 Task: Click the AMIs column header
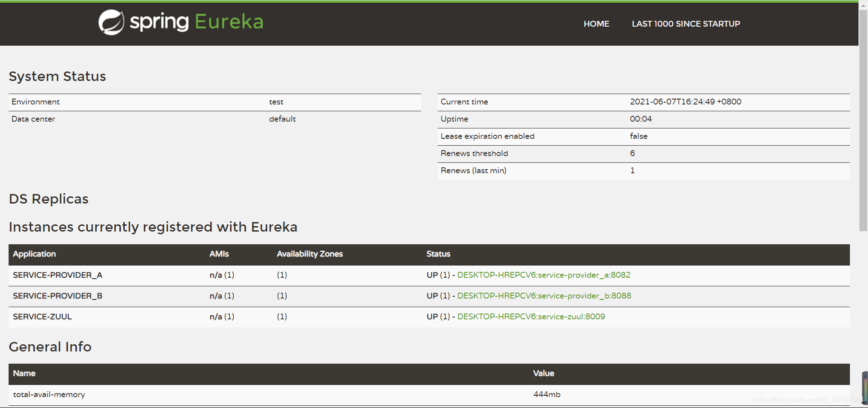click(219, 254)
